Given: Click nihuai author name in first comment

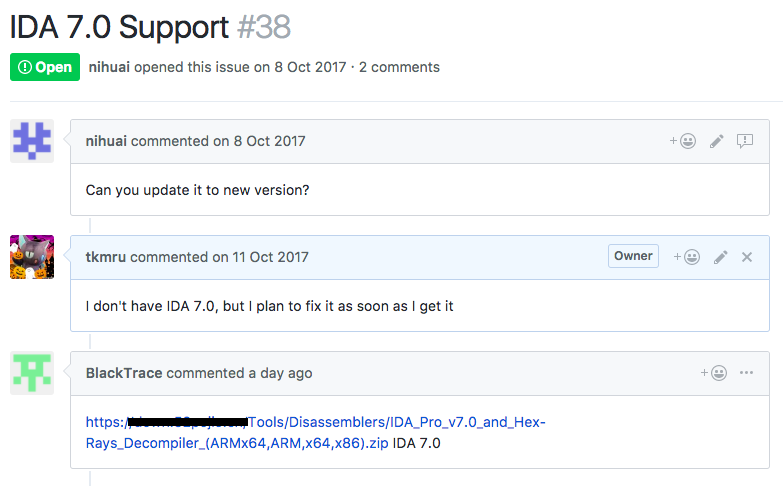Looking at the screenshot, I should click(x=106, y=141).
